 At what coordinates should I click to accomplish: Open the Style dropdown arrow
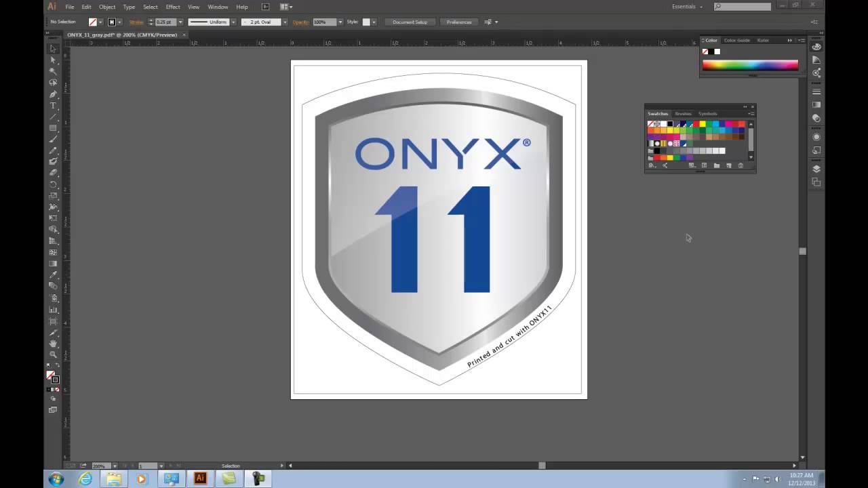point(374,22)
